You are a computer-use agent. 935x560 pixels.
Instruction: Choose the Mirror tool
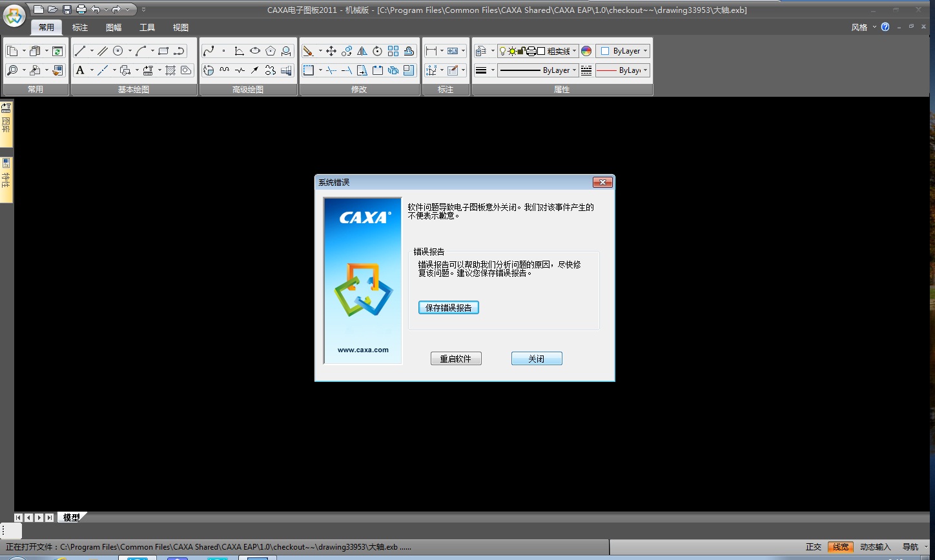point(362,51)
